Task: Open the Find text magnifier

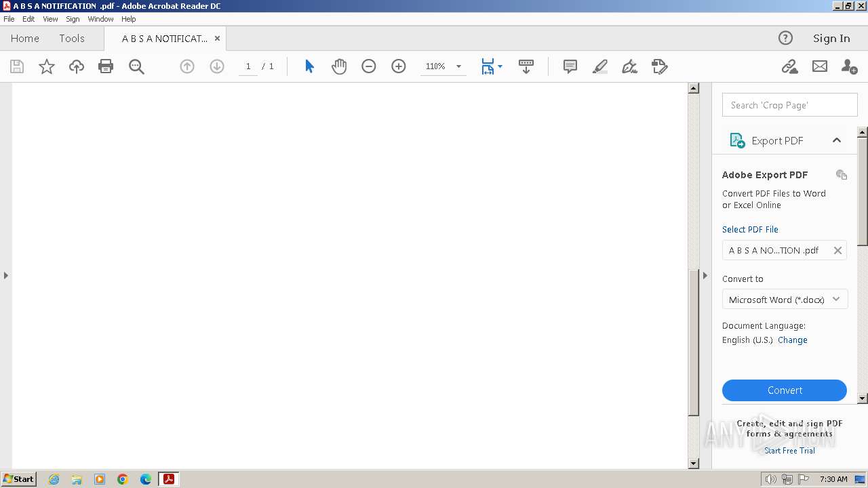Action: (136, 66)
